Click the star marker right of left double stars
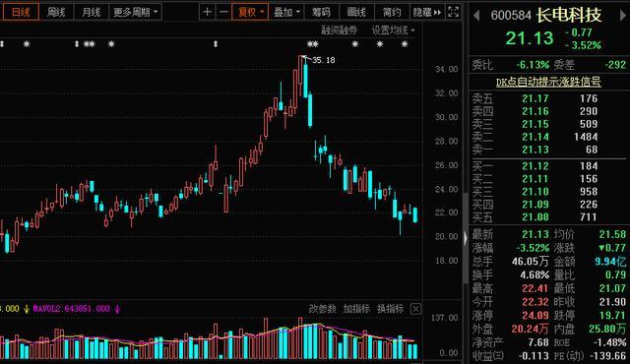The height and width of the screenshot is (364, 630). (x=111, y=43)
